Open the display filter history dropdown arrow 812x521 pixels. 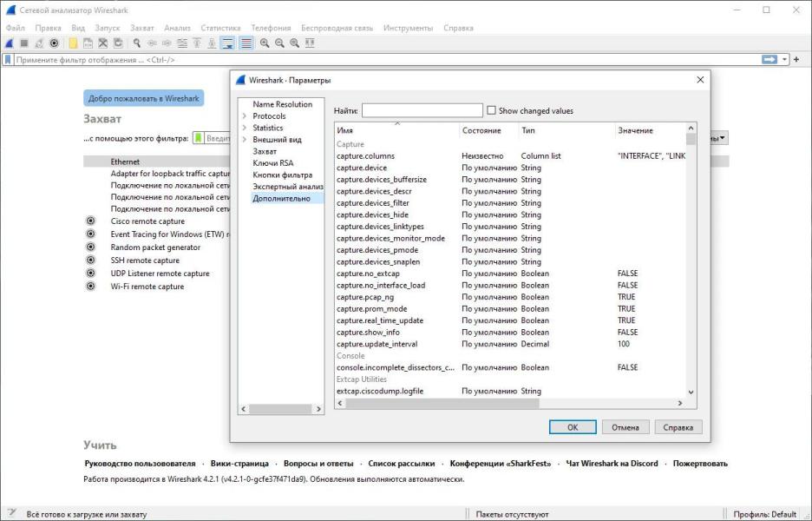784,60
